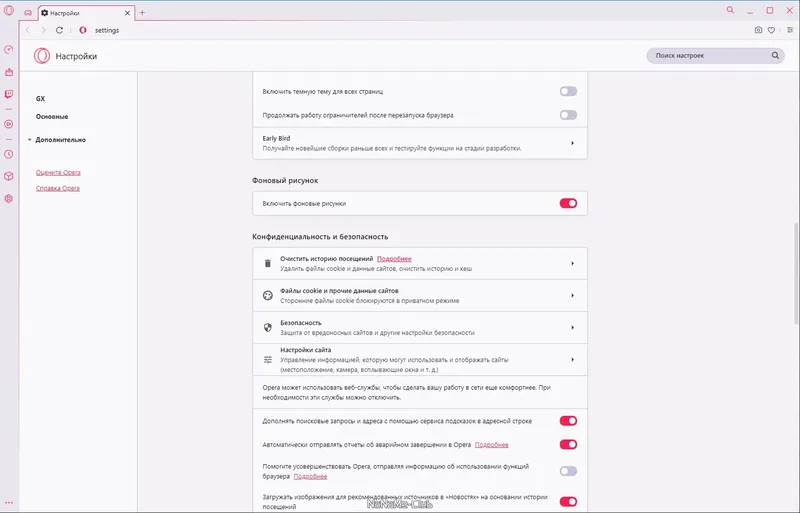Open Очистить историю посещений row arrow
Viewport: 800px width, 513px height.
(572, 263)
